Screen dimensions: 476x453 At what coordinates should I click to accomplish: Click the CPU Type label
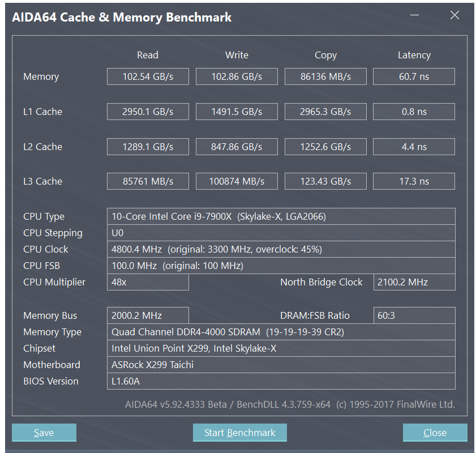point(44,217)
